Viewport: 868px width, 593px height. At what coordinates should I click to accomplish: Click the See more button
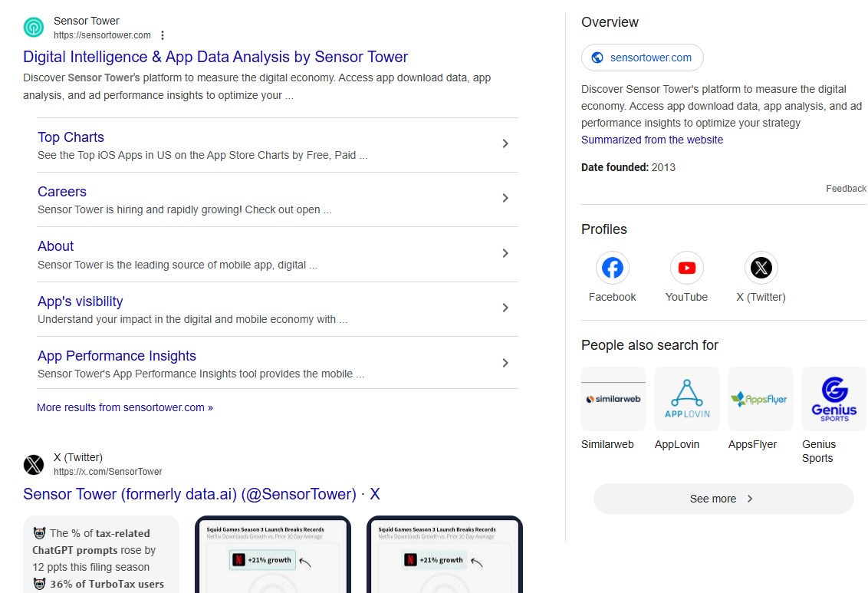[724, 499]
